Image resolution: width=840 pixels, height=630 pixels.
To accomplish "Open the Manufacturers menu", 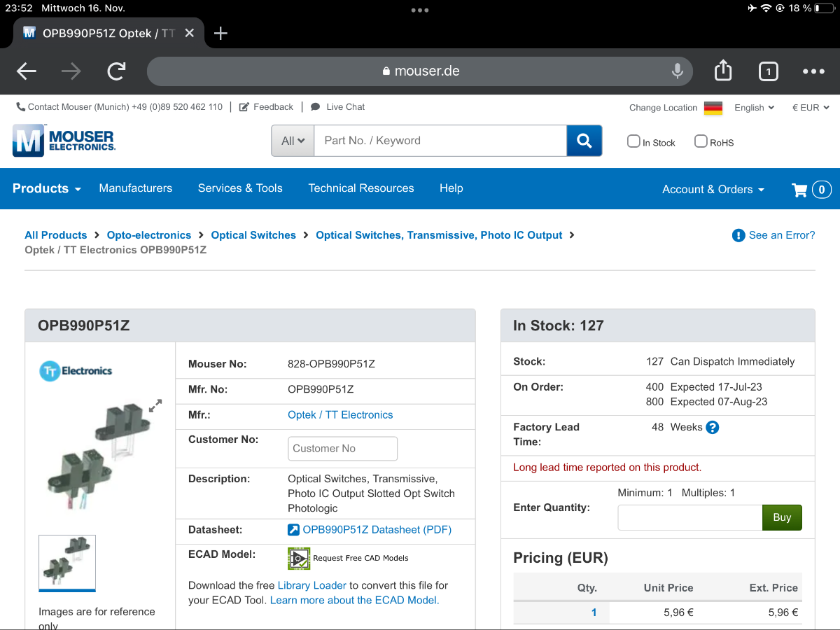I will (x=136, y=188).
